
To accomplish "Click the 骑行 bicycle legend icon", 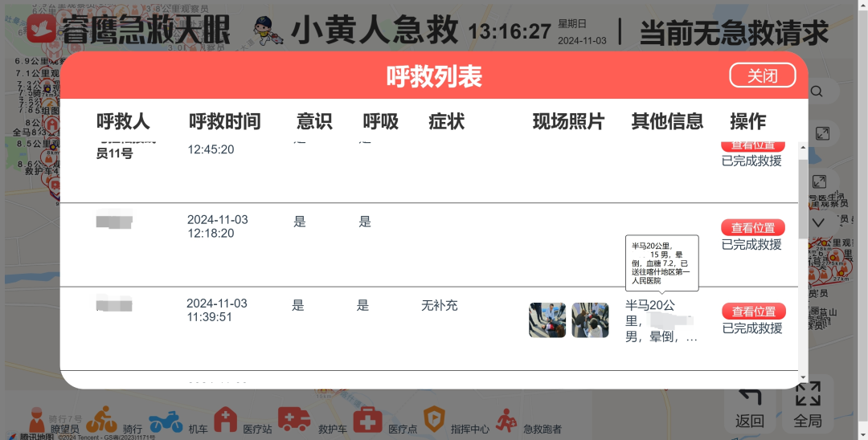I will [101, 420].
